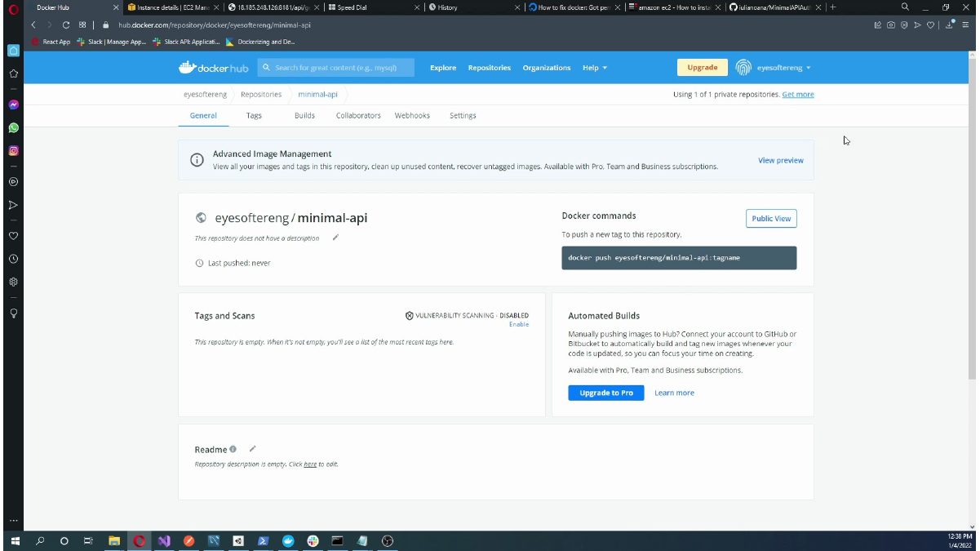Open Opera Easy Setup menu icon
Image resolution: width=980 pixels, height=551 pixels.
(966, 24)
